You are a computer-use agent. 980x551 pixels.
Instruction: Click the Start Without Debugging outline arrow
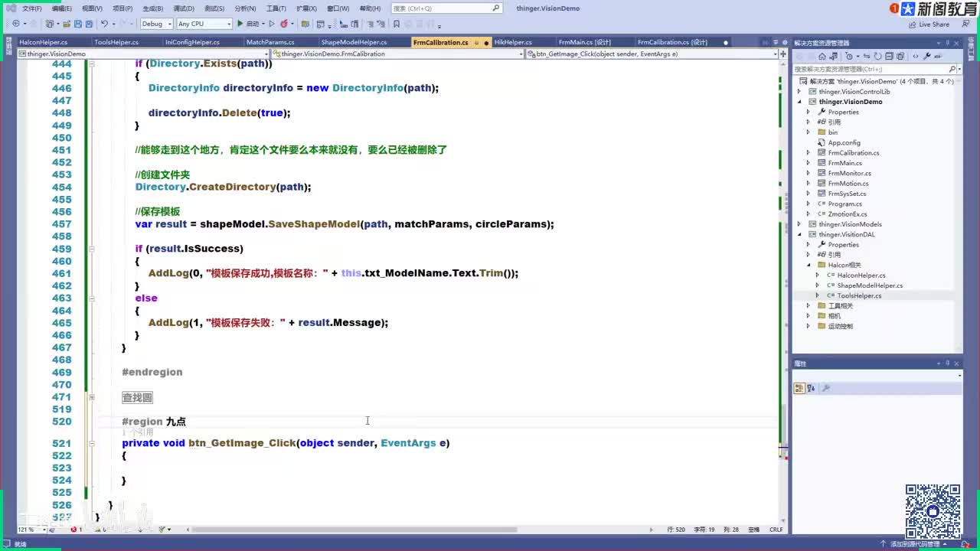pyautogui.click(x=271, y=24)
